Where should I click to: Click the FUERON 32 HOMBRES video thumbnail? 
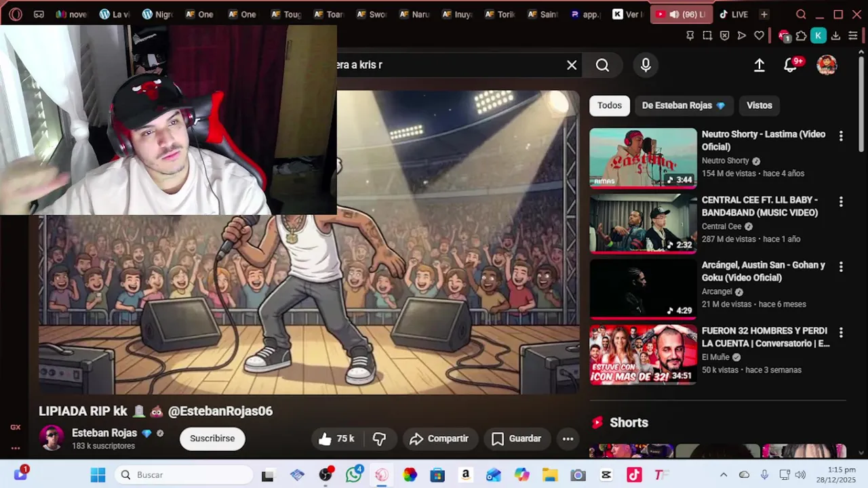click(x=643, y=354)
